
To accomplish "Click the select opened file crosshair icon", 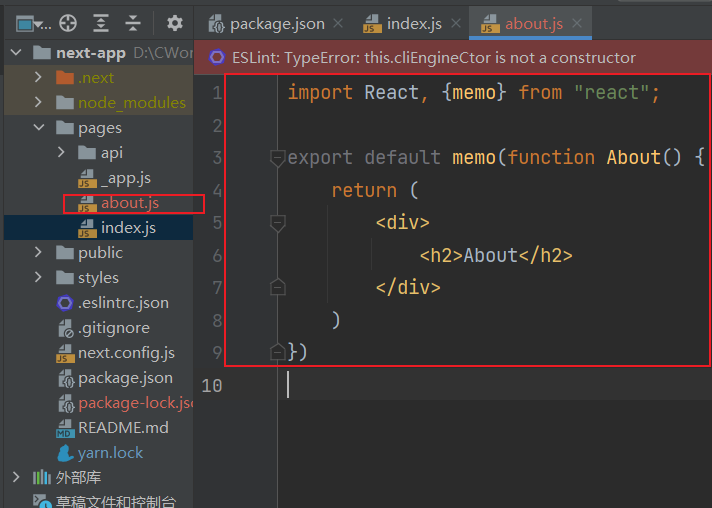I will 68,23.
